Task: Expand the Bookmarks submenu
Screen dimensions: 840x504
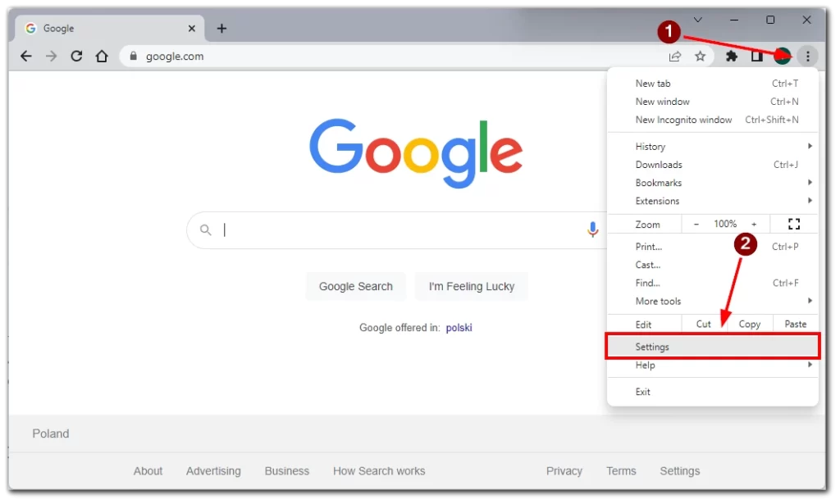Action: (713, 183)
